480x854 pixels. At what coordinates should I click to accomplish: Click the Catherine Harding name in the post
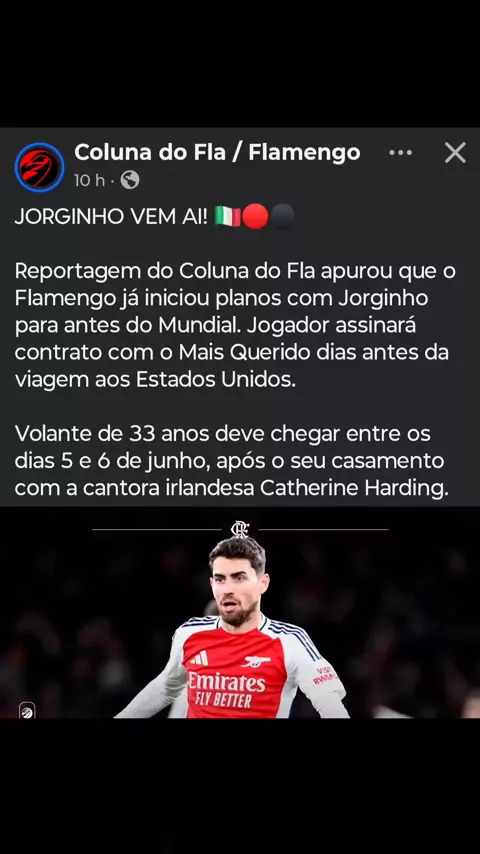click(354, 489)
